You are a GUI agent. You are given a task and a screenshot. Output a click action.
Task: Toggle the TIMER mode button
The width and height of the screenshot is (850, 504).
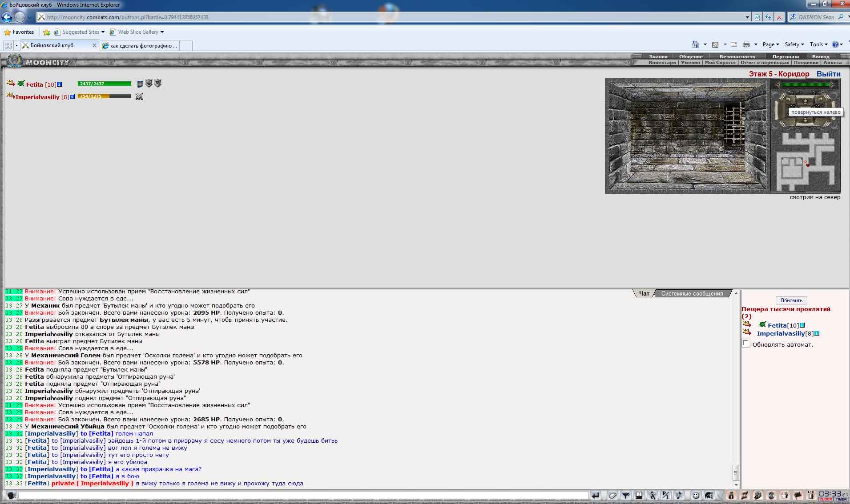tap(841, 500)
